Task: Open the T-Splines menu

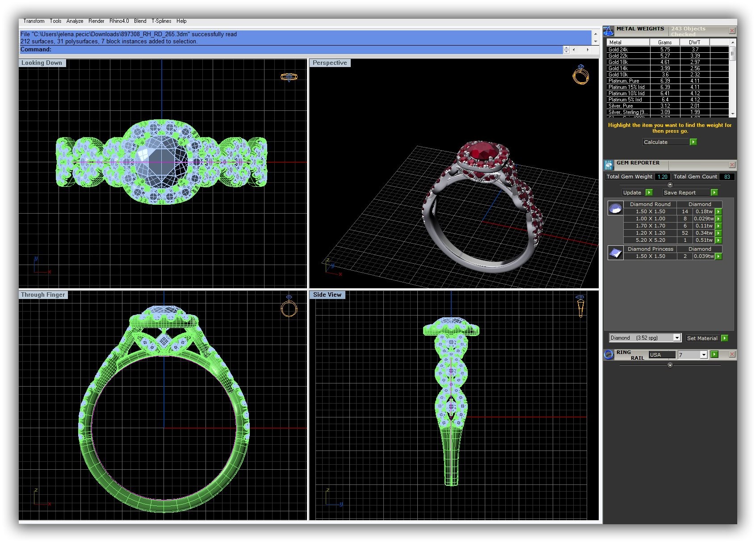Action: 161,21
